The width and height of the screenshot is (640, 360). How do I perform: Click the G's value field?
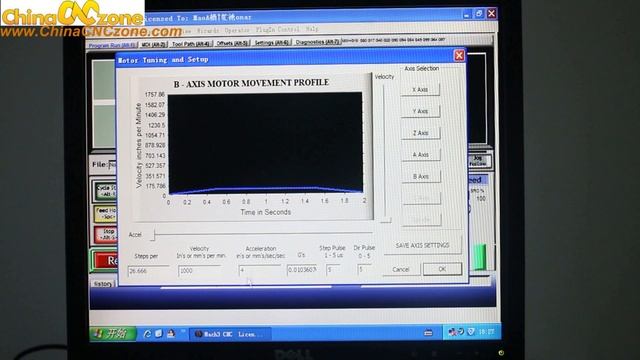click(302, 270)
